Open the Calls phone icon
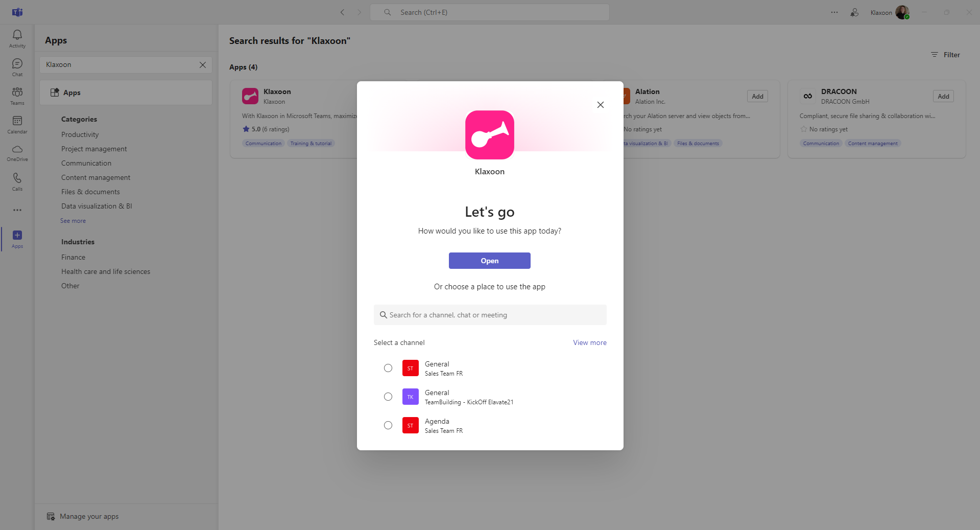This screenshot has height=530, width=980. point(17,181)
